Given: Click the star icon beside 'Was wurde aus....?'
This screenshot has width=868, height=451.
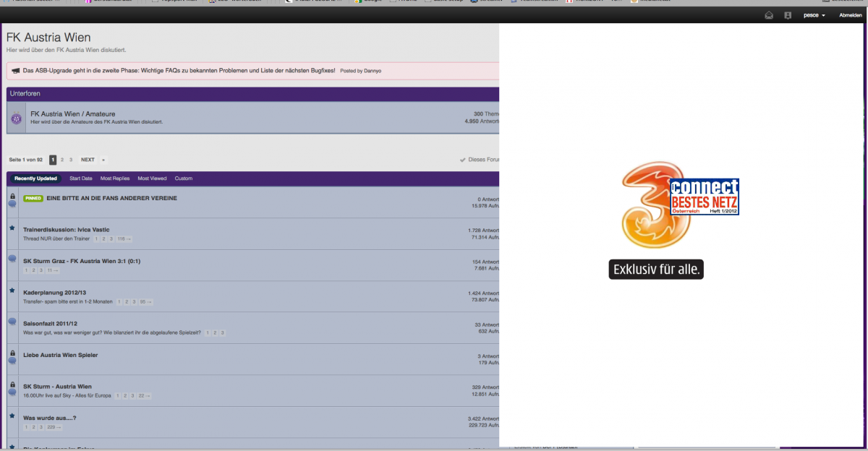Looking at the screenshot, I should click(x=12, y=416).
